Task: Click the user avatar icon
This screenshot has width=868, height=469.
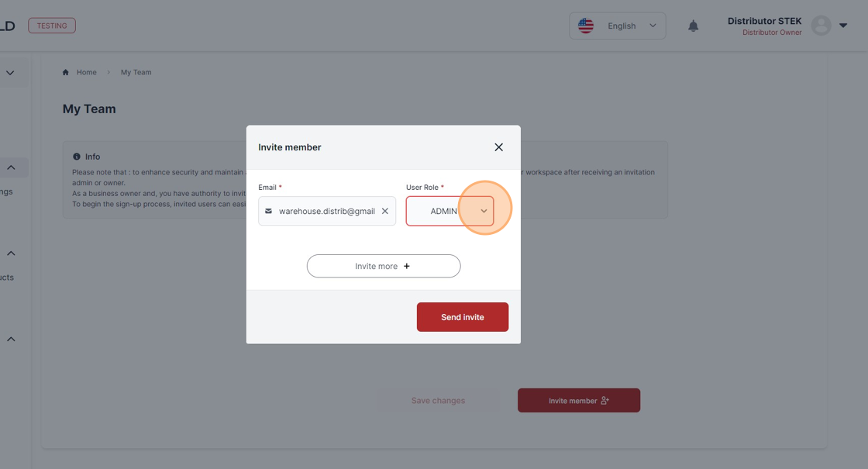Action: click(821, 26)
